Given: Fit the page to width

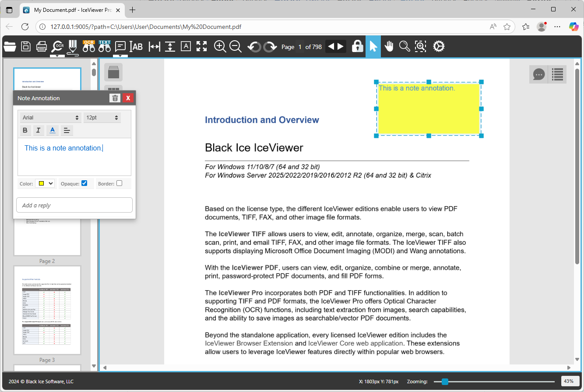Looking at the screenshot, I should click(155, 46).
